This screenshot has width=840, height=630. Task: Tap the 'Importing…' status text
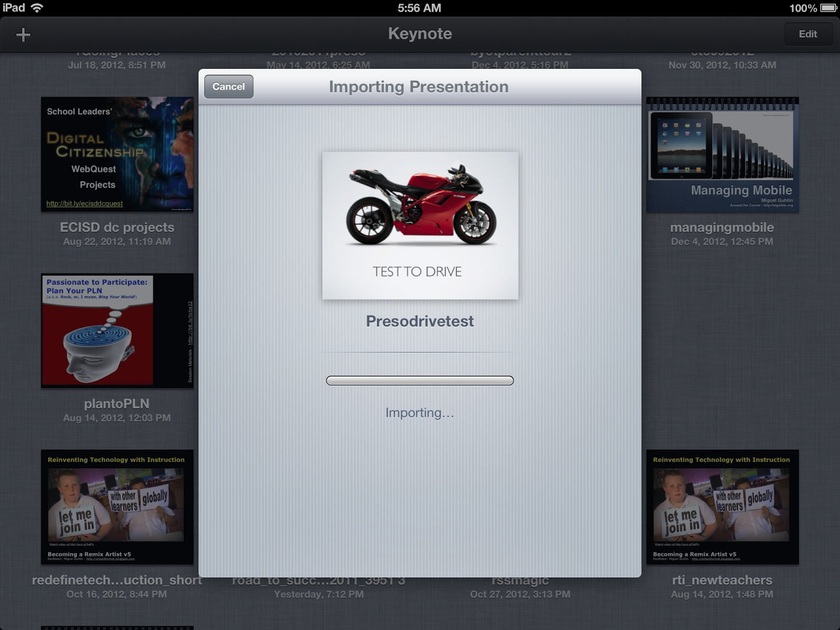tap(420, 413)
